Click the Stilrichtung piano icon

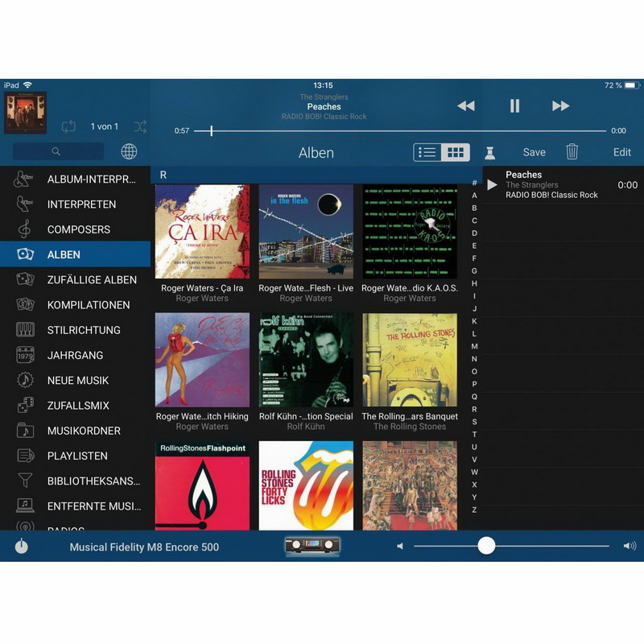pos(25,329)
